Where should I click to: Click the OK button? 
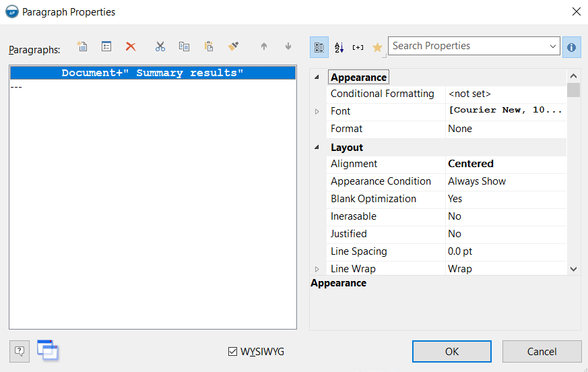pyautogui.click(x=452, y=351)
